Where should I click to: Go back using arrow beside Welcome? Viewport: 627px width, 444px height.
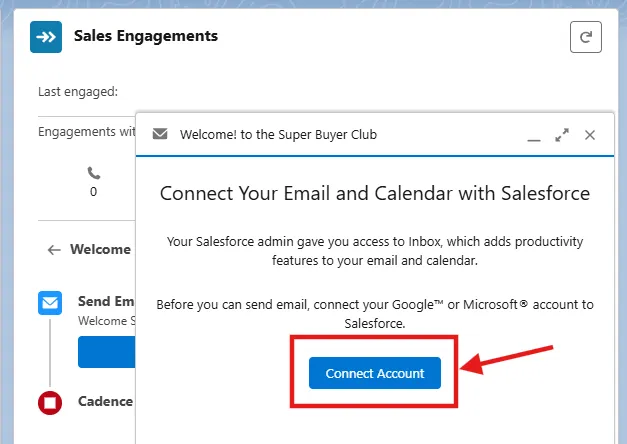point(54,250)
